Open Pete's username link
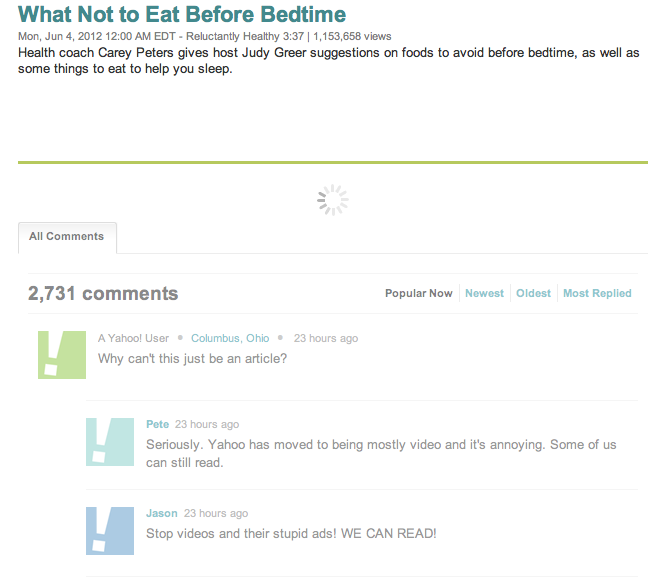Image resolution: width=656 pixels, height=580 pixels. tap(157, 424)
